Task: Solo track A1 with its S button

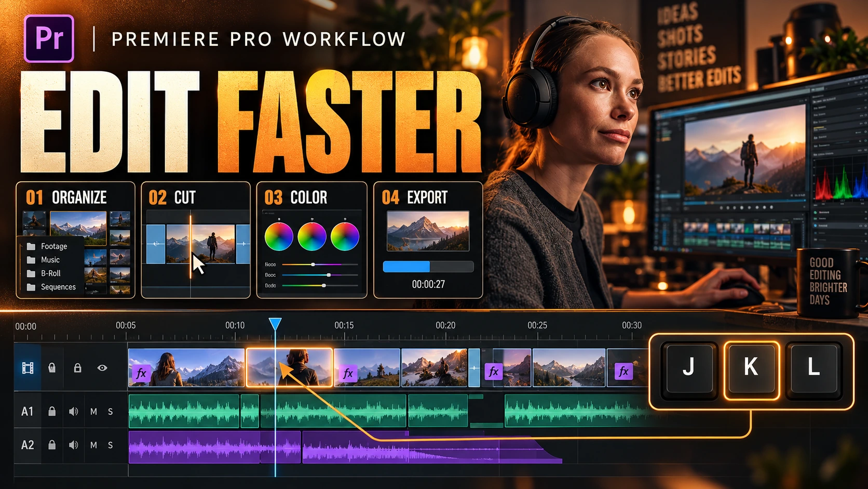Action: pos(111,412)
